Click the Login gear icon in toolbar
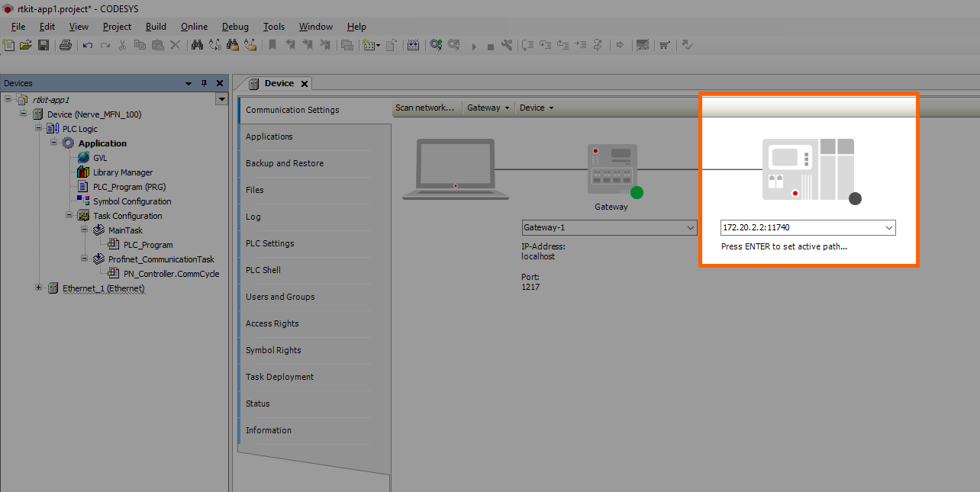 (436, 45)
